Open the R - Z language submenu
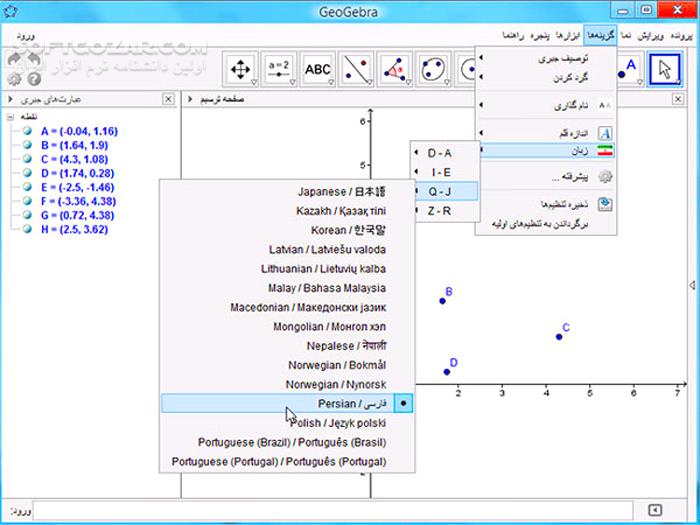The image size is (700, 525). (x=445, y=211)
